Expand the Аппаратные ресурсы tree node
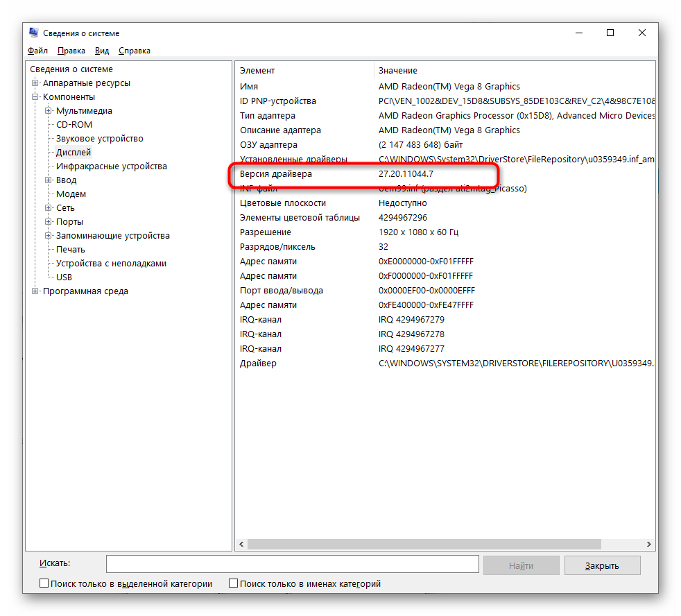 (x=35, y=83)
